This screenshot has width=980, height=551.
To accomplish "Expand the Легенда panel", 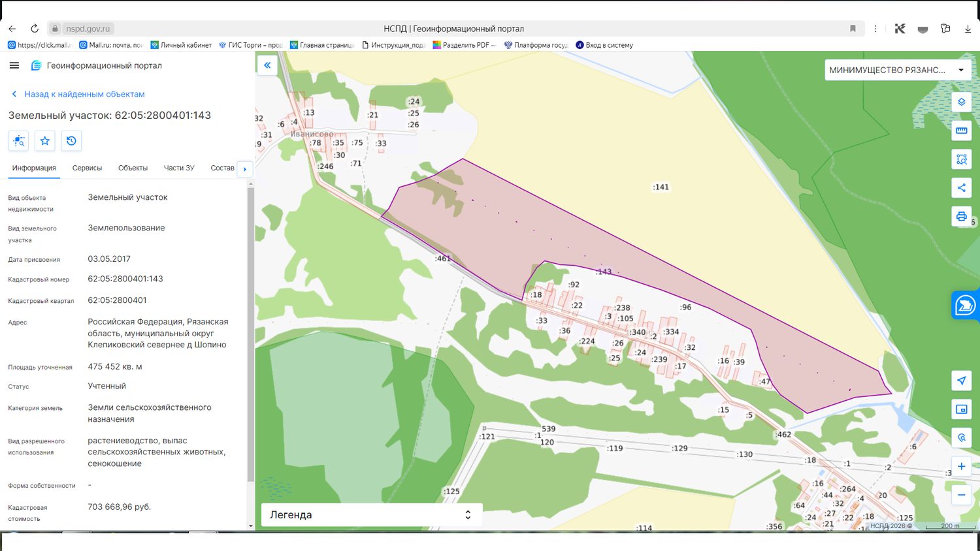I will click(x=372, y=514).
